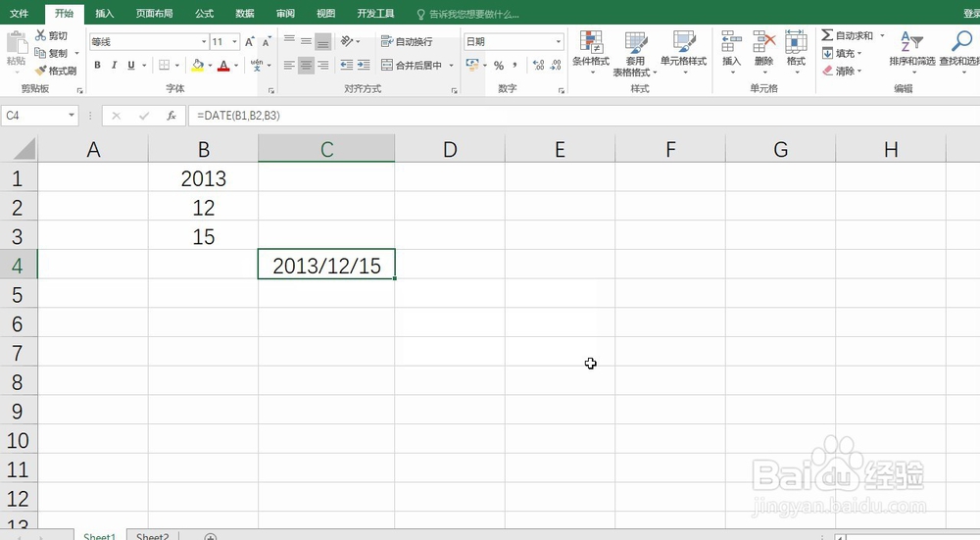Toggle underline formatting
This screenshot has height=540, width=980.
[130, 65]
